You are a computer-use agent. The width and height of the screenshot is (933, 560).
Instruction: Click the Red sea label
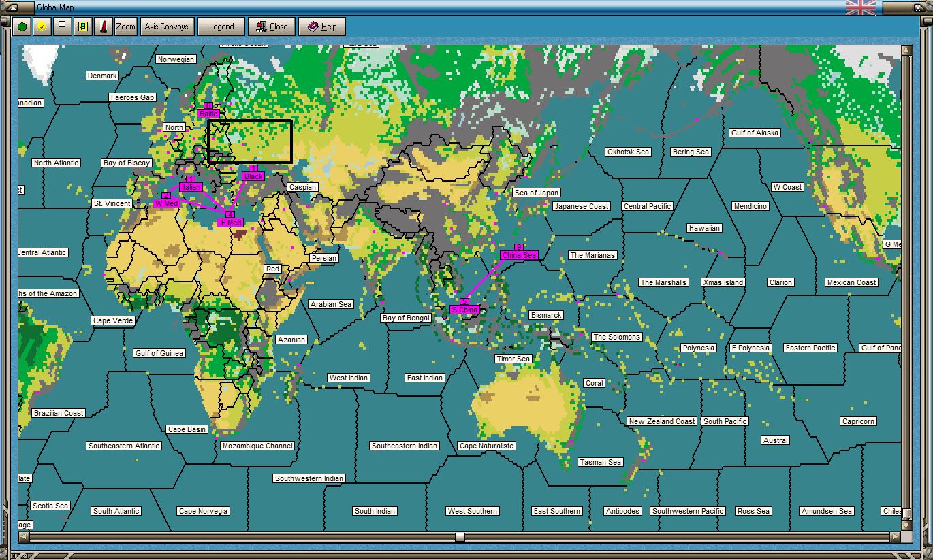tap(273, 269)
